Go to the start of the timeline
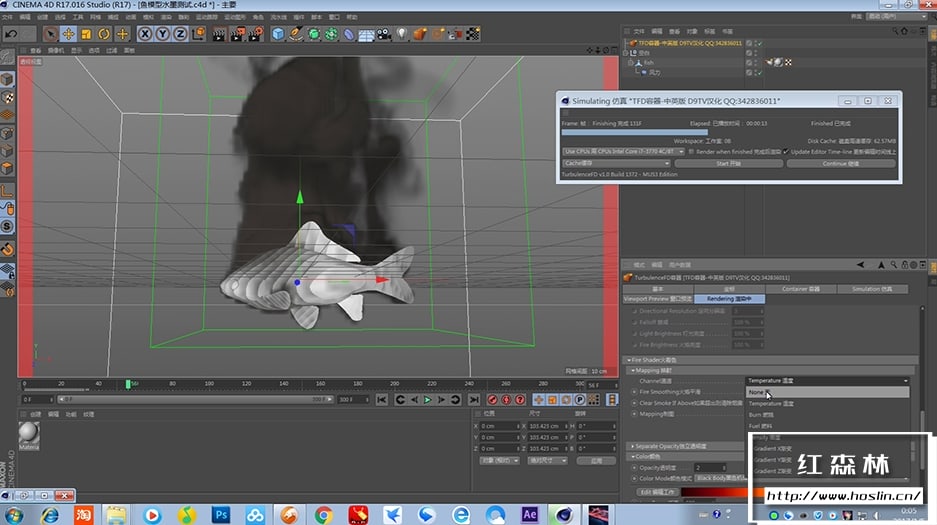 click(381, 400)
